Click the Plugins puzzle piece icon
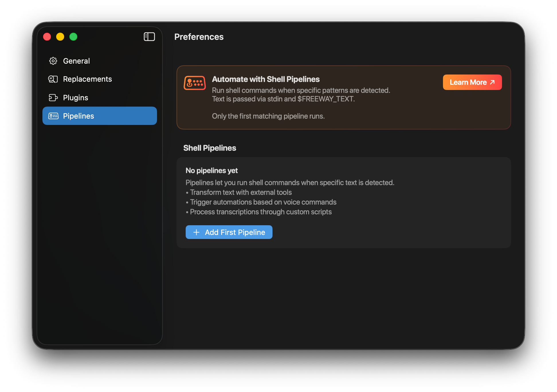557x392 pixels. (53, 97)
